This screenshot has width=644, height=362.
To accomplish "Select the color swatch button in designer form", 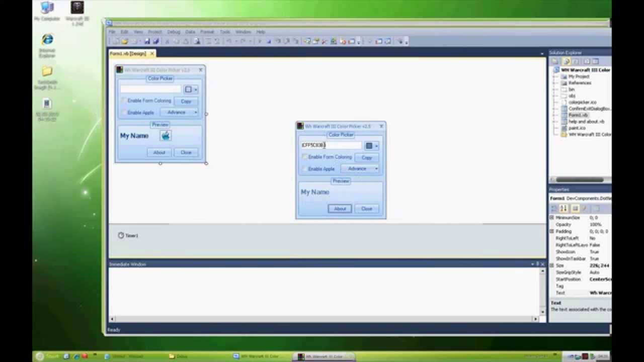I will pos(189,89).
